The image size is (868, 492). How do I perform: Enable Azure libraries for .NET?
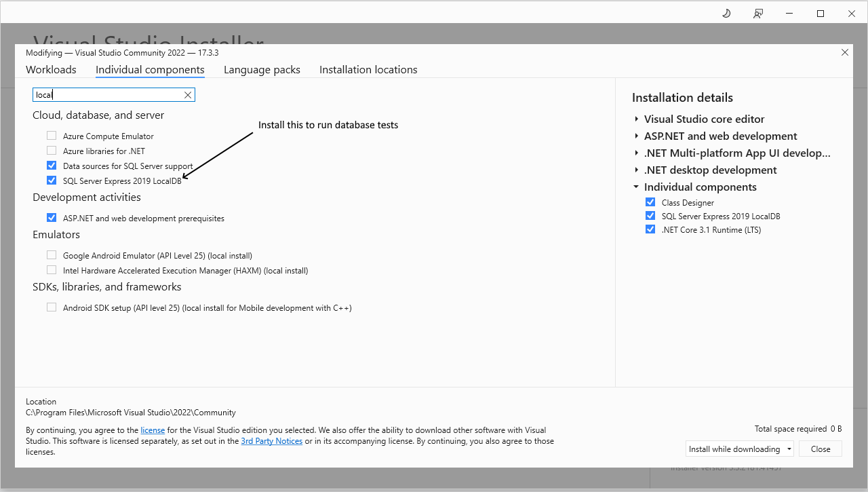[52, 151]
